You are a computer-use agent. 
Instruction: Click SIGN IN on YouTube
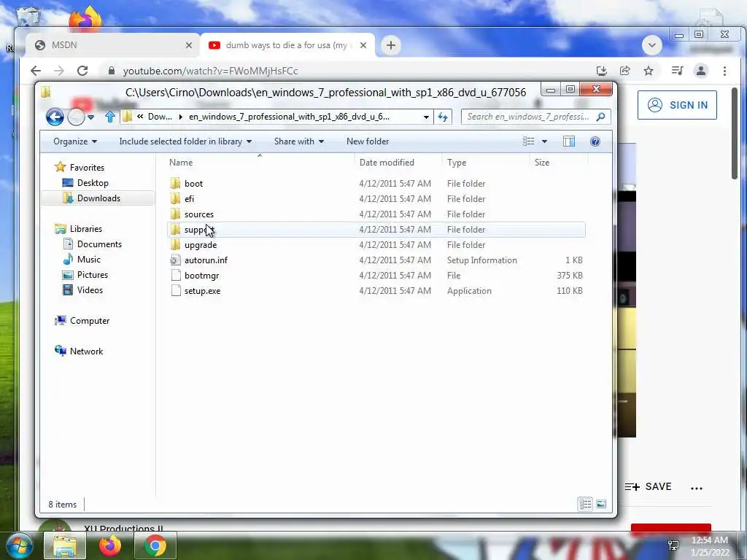(x=677, y=105)
